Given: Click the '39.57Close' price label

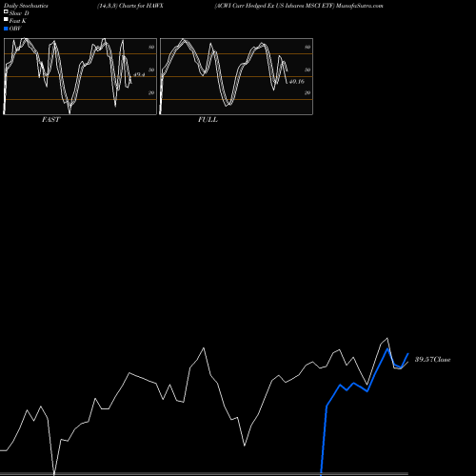Looking at the screenshot, I should [433, 360].
